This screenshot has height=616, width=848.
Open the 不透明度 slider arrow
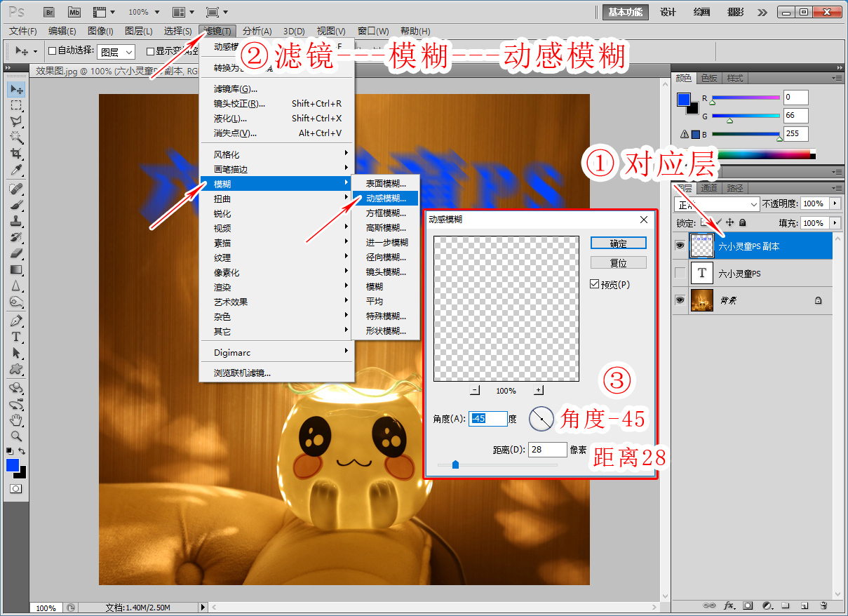835,203
